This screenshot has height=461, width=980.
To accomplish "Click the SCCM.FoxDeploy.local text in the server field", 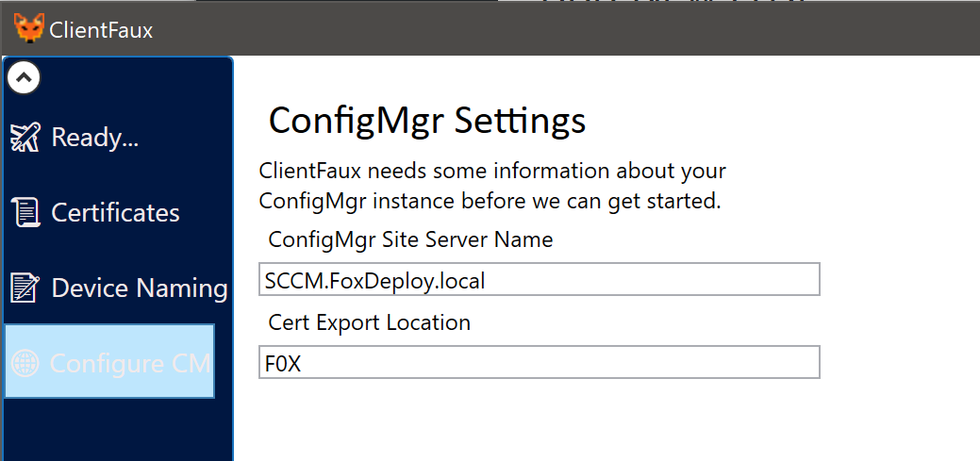I will 375,281.
